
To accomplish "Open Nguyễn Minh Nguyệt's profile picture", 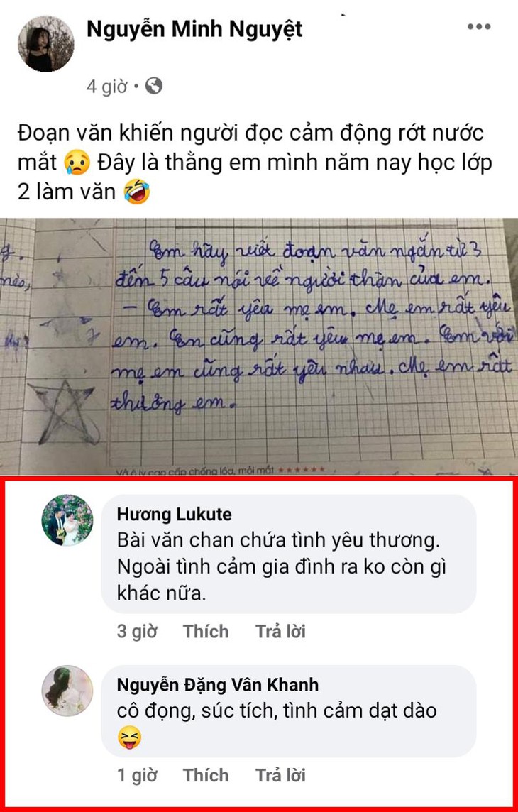I will pyautogui.click(x=46, y=43).
